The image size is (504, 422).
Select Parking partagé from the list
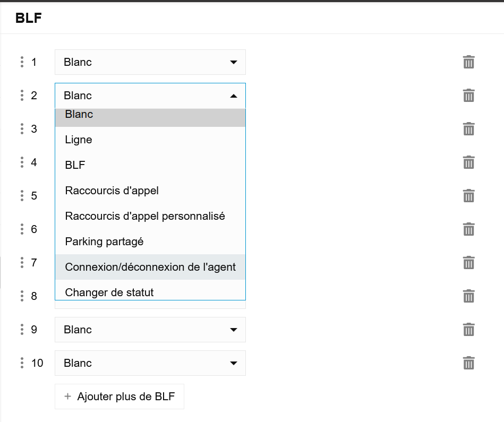[104, 242]
